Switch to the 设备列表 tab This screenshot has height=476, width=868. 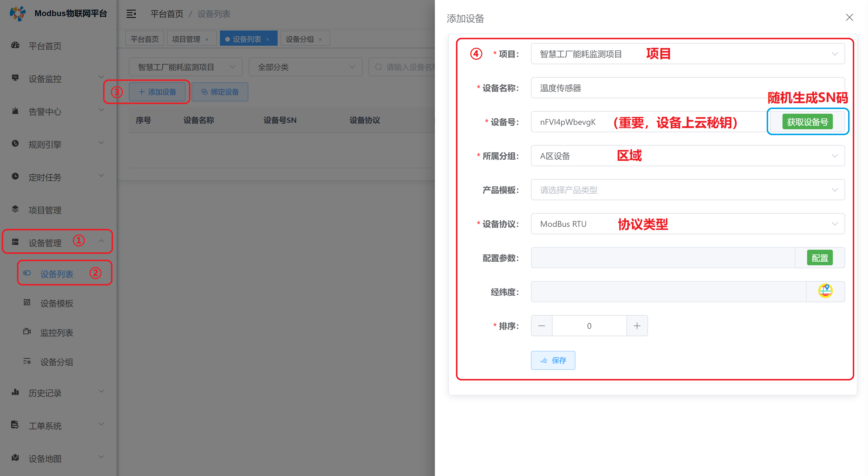pos(249,39)
